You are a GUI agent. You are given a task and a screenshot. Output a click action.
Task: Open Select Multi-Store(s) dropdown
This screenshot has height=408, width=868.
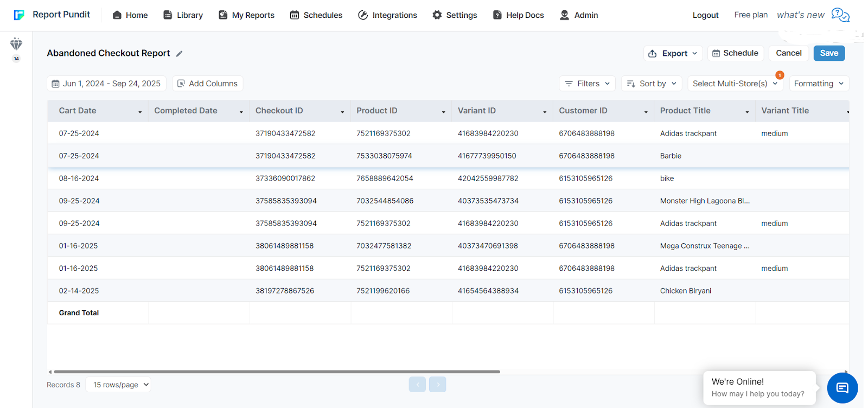tap(735, 84)
